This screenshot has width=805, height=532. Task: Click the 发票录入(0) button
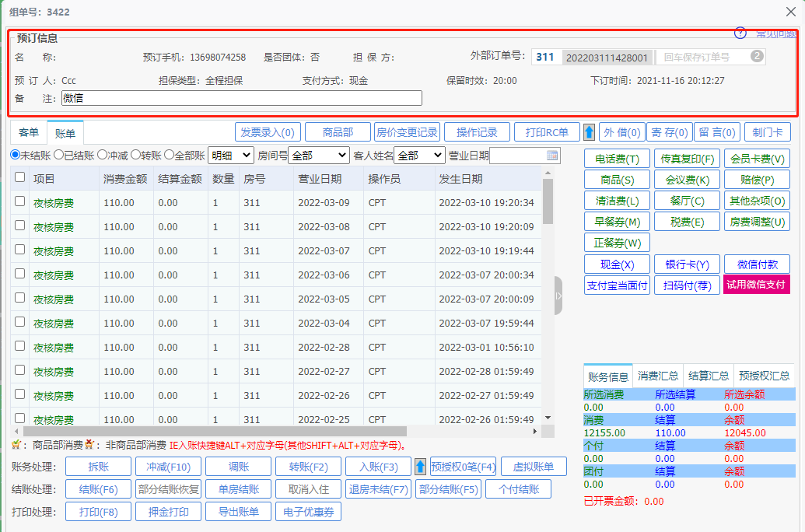pyautogui.click(x=268, y=132)
